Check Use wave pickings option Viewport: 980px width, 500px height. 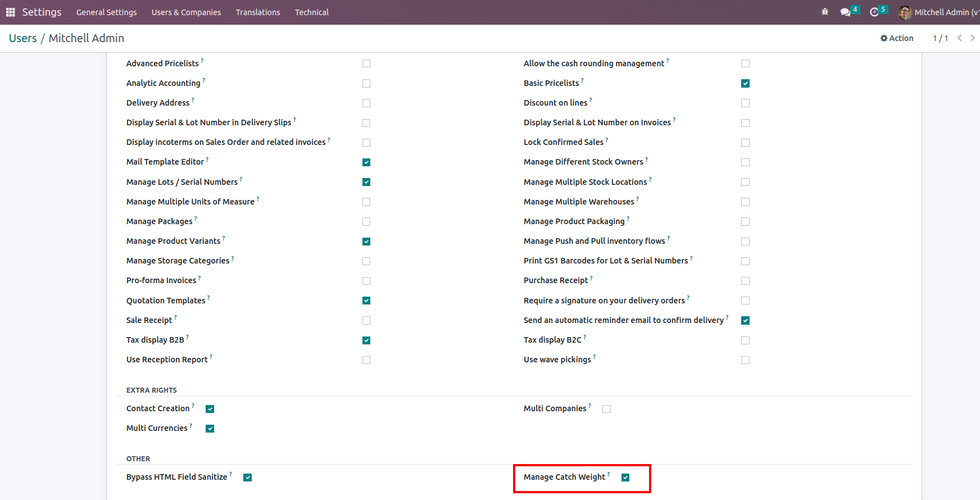point(745,360)
